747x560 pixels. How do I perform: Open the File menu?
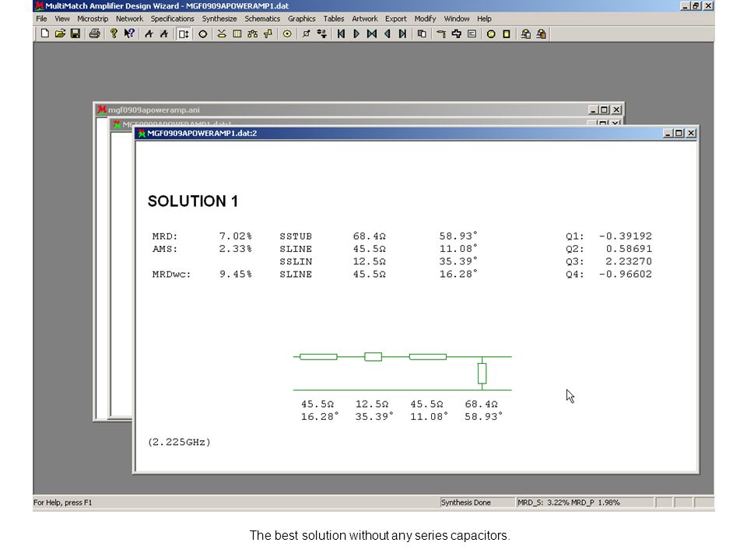pyautogui.click(x=41, y=19)
